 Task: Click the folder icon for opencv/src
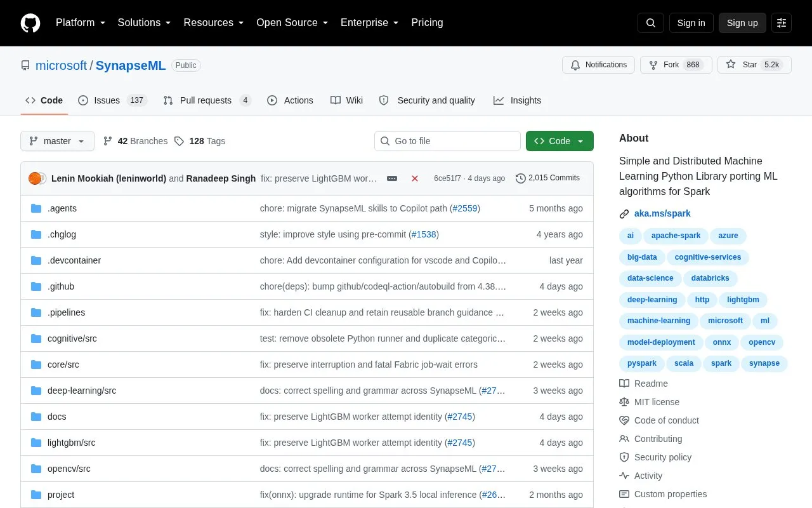[36, 469]
